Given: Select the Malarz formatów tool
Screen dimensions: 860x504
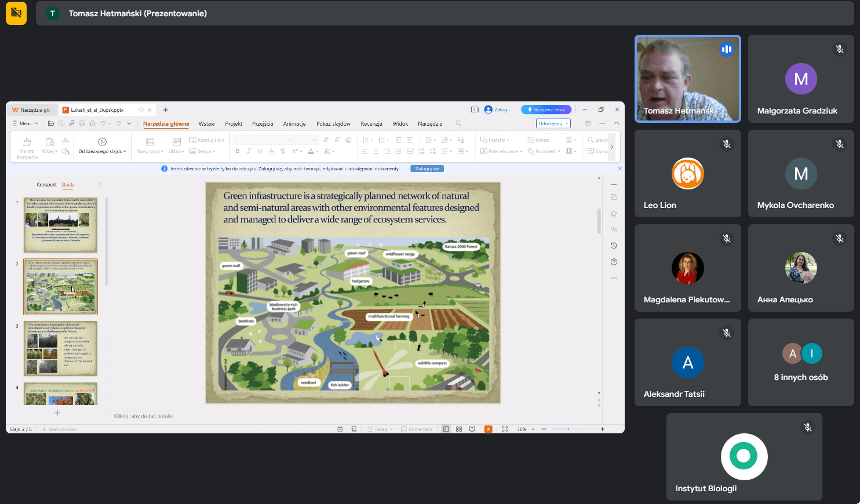Looking at the screenshot, I should point(27,148).
